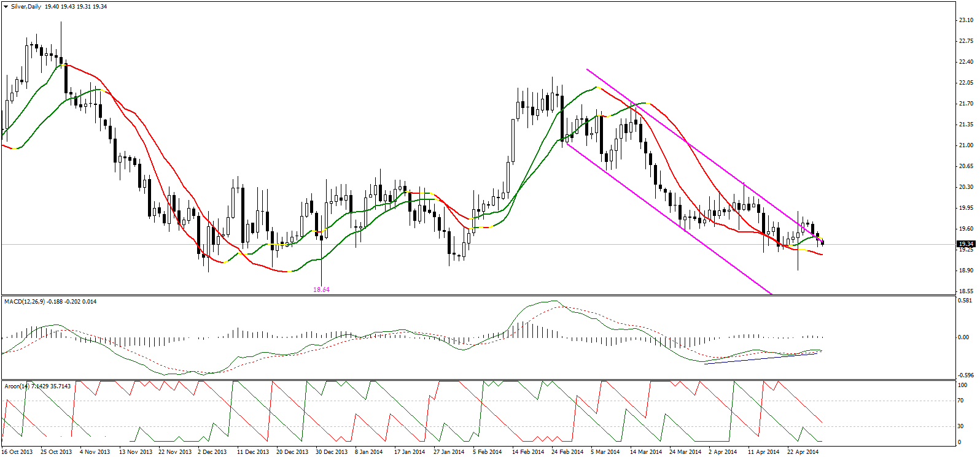Select the upper magenta channel trendline

[706, 155]
